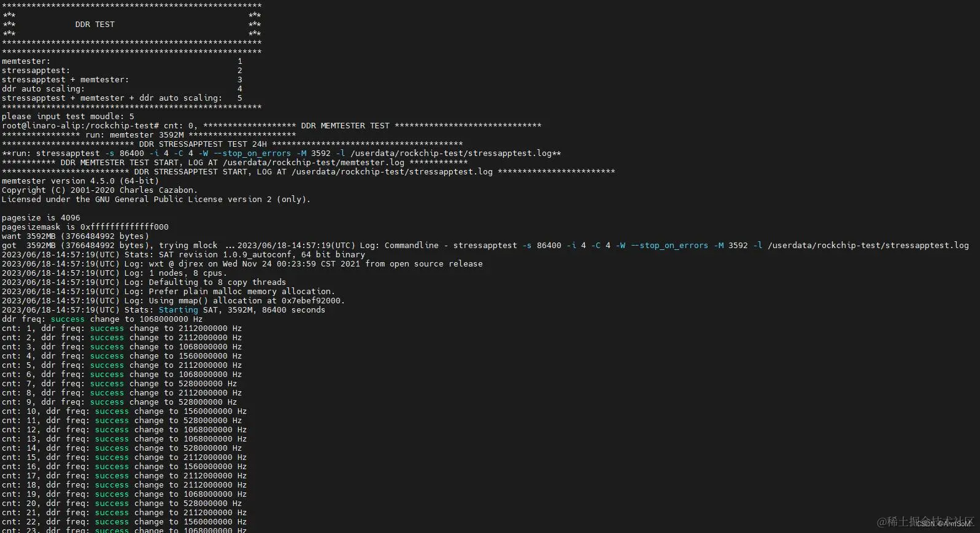Viewport: 980px width, 533px height.
Task: Click the "cnt: 16, ddr freq" line
Action: (x=125, y=467)
